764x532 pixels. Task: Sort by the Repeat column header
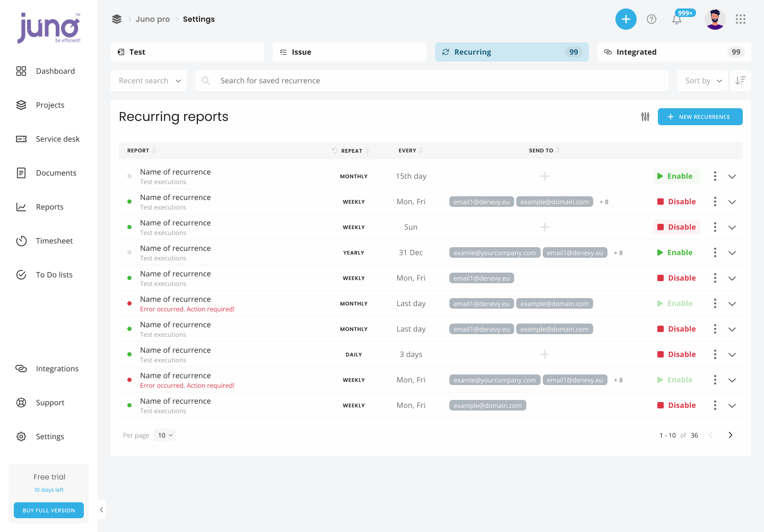point(351,151)
